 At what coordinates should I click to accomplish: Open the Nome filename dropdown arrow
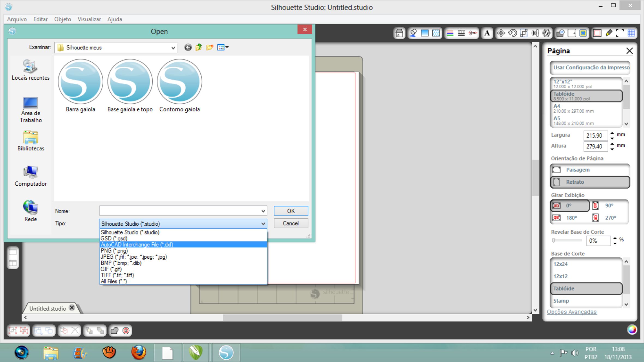263,211
